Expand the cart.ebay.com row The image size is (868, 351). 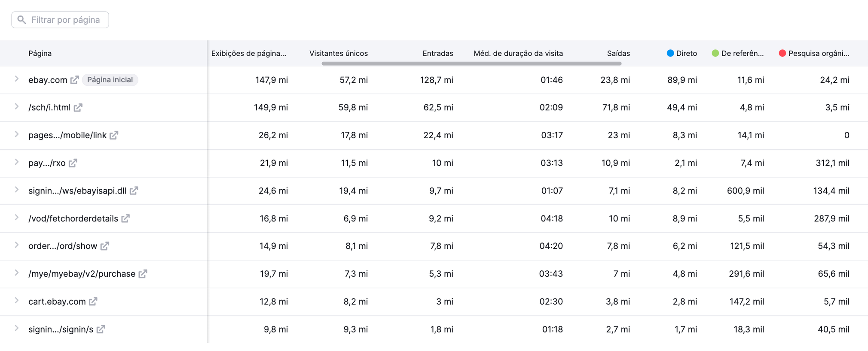click(16, 300)
